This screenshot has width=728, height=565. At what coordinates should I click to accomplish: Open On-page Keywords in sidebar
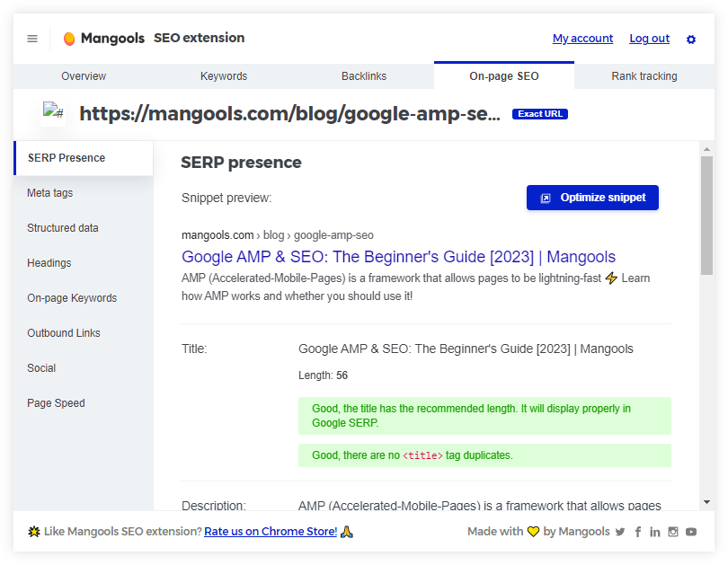point(84,298)
